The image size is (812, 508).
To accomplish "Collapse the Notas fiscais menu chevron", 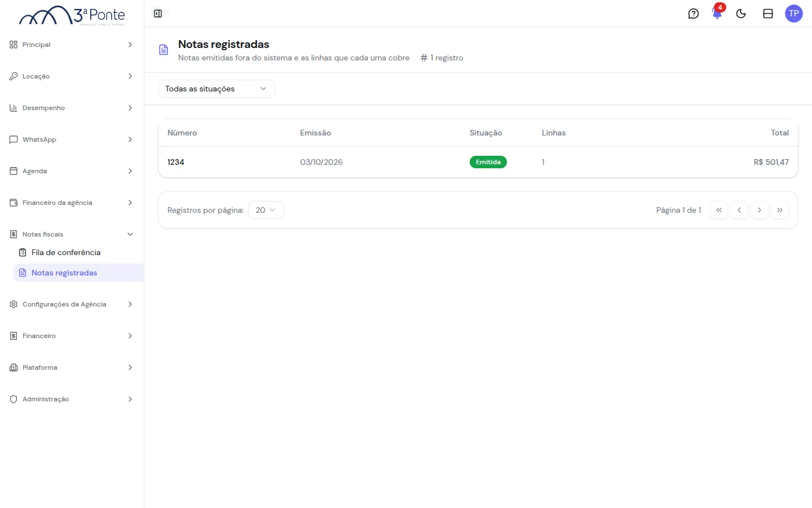I will [x=130, y=234].
